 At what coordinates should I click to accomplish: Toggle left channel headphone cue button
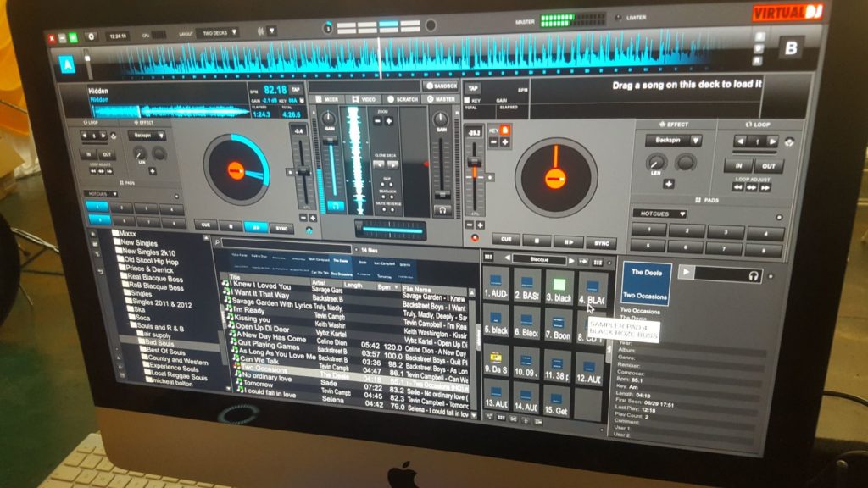(335, 206)
